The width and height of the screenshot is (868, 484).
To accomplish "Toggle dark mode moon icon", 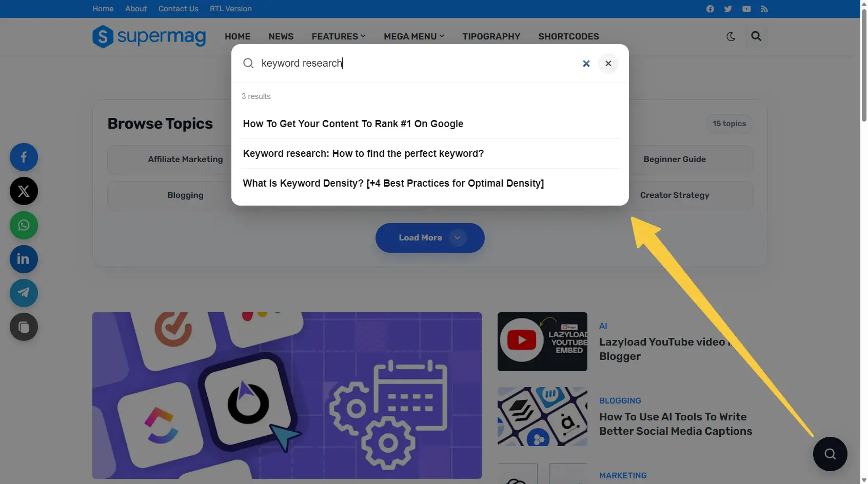I will pos(731,36).
